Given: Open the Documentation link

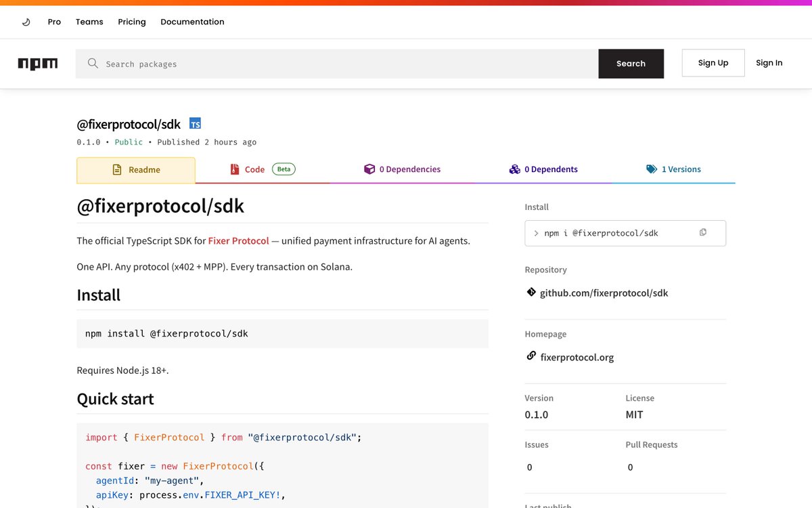Looking at the screenshot, I should pos(192,22).
